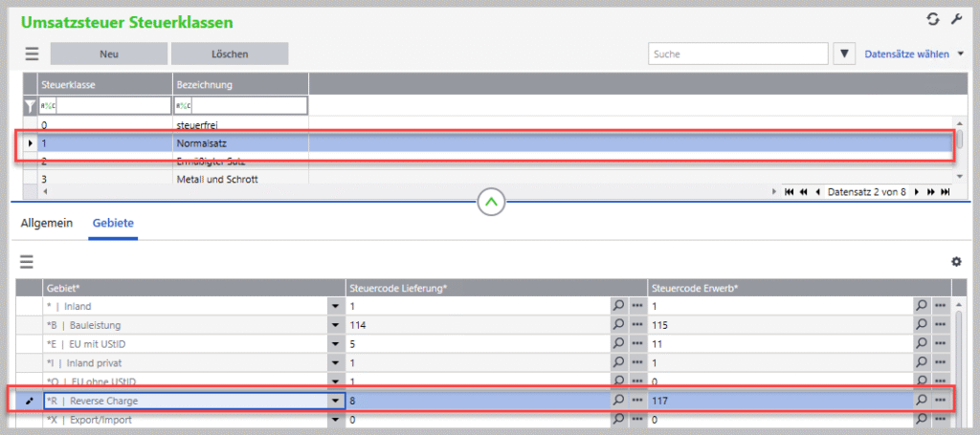
Task: Click the refresh icon at top right
Action: click(933, 19)
